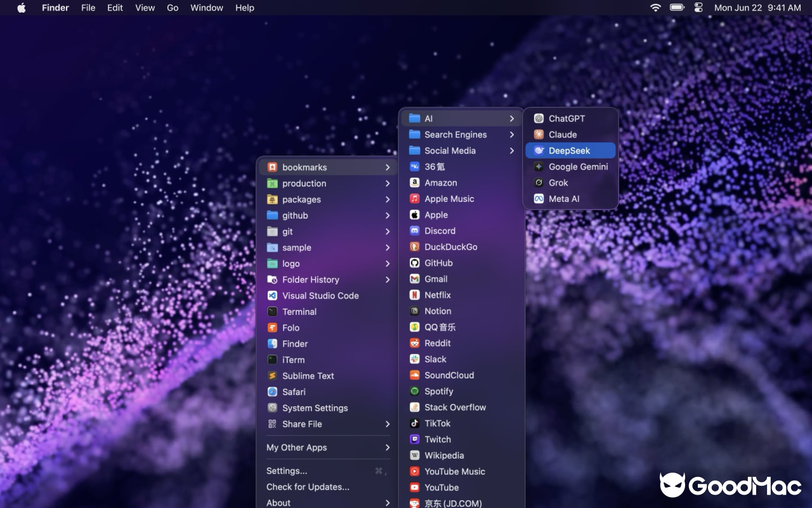The width and height of the screenshot is (812, 508).
Task: Expand the production folder chevron
Action: click(x=388, y=184)
